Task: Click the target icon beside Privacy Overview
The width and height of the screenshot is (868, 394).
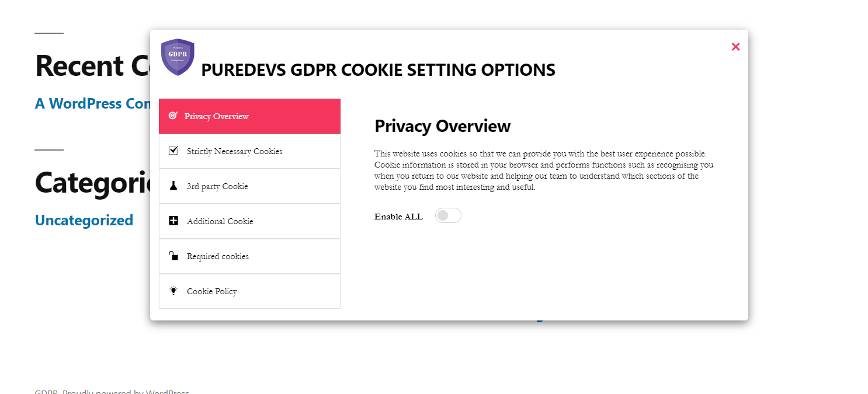Action: click(x=173, y=116)
